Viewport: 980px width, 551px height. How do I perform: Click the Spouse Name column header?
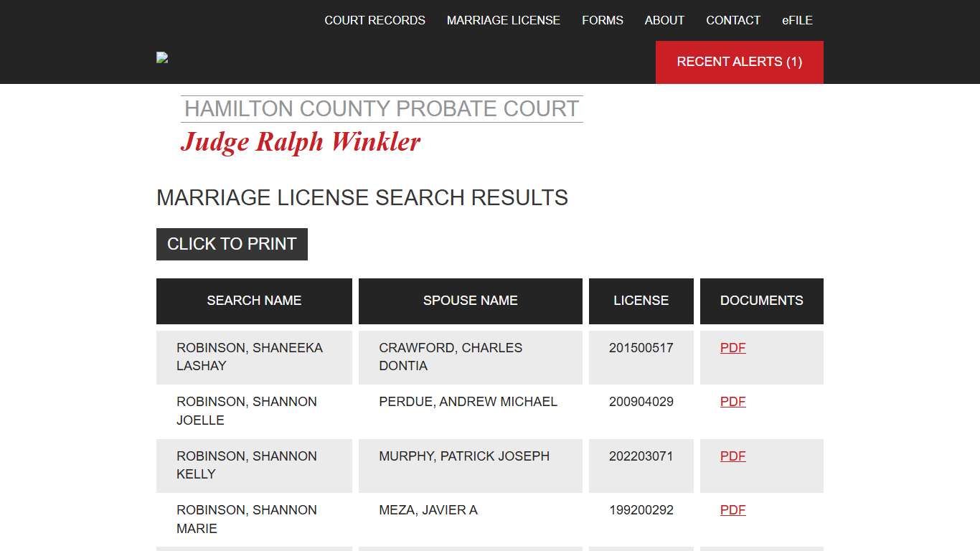coord(470,301)
